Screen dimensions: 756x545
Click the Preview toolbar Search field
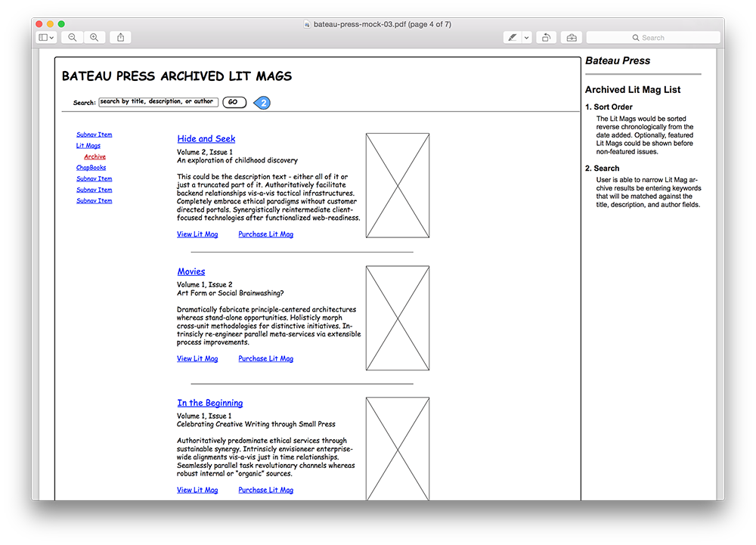pyautogui.click(x=653, y=37)
